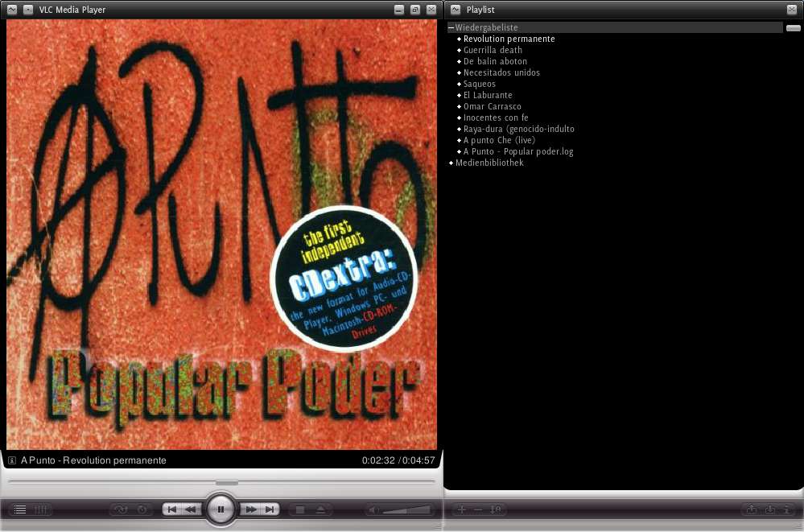This screenshot has height=532, width=804.
Task: Select 'Omar Carrasco' in the playlist
Action: 492,106
